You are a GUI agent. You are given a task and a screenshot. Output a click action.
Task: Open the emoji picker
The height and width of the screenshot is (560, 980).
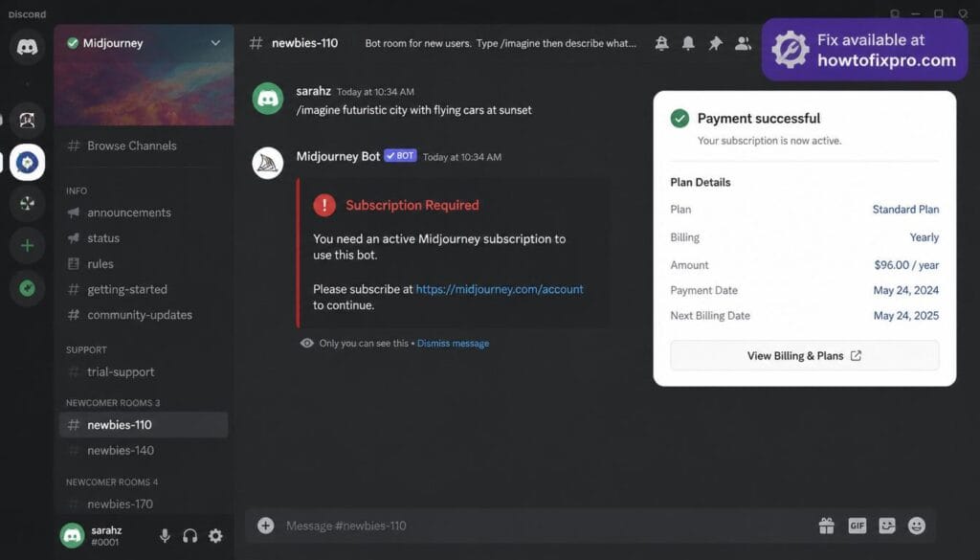(x=917, y=526)
